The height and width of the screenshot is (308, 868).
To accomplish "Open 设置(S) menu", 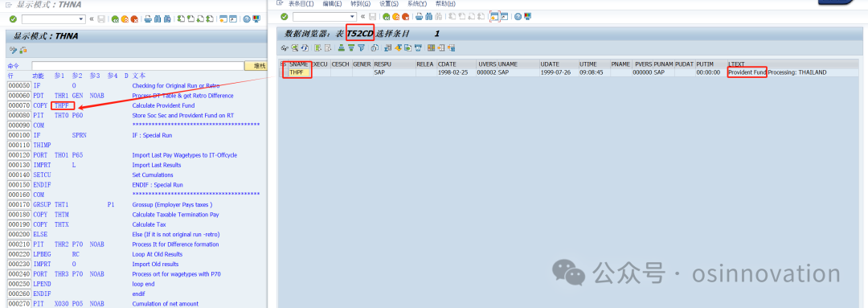I will click(389, 3).
